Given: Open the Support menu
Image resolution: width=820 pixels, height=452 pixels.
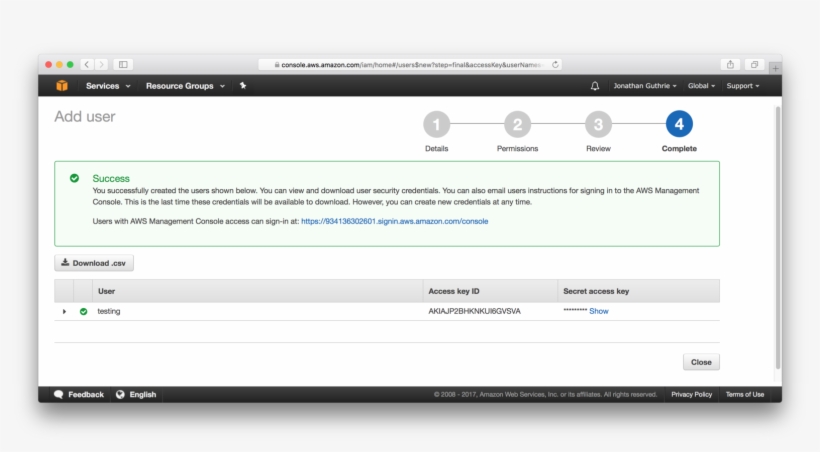Looking at the screenshot, I should pos(743,86).
